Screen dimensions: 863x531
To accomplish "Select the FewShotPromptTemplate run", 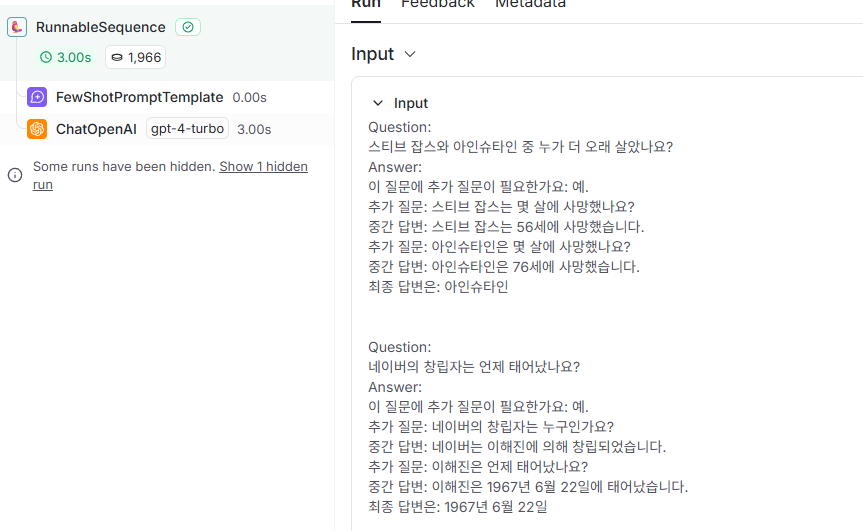I will click(x=167, y=97).
